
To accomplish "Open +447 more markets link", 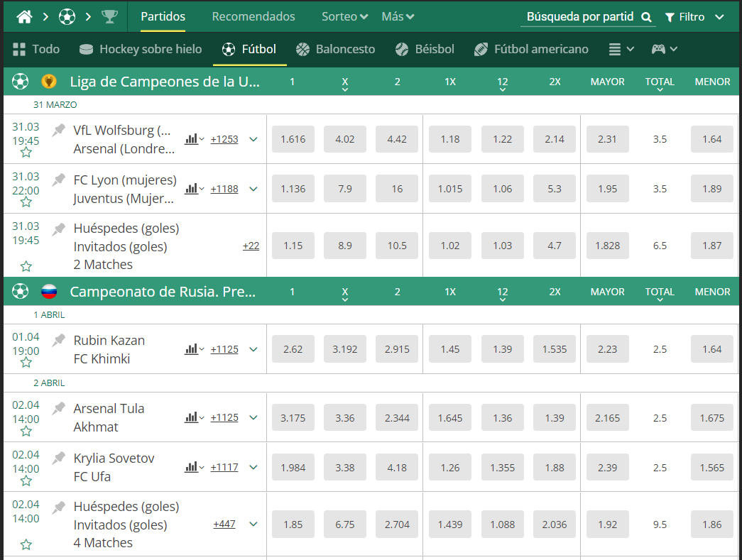I will 224,524.
